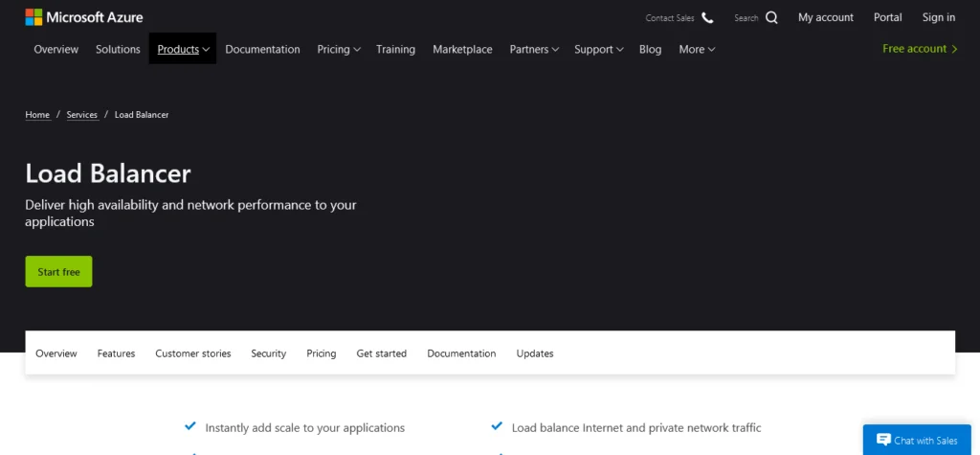Viewport: 980px width, 455px height.
Task: Open the Marketplace menu item
Action: (x=462, y=50)
